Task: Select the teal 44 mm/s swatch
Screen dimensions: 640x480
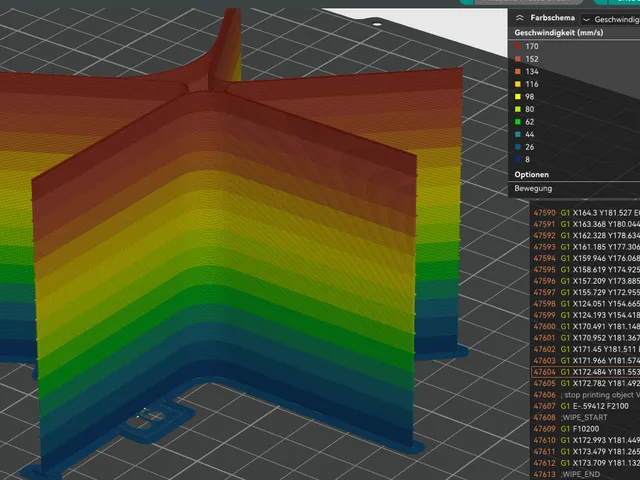Action: point(518,135)
